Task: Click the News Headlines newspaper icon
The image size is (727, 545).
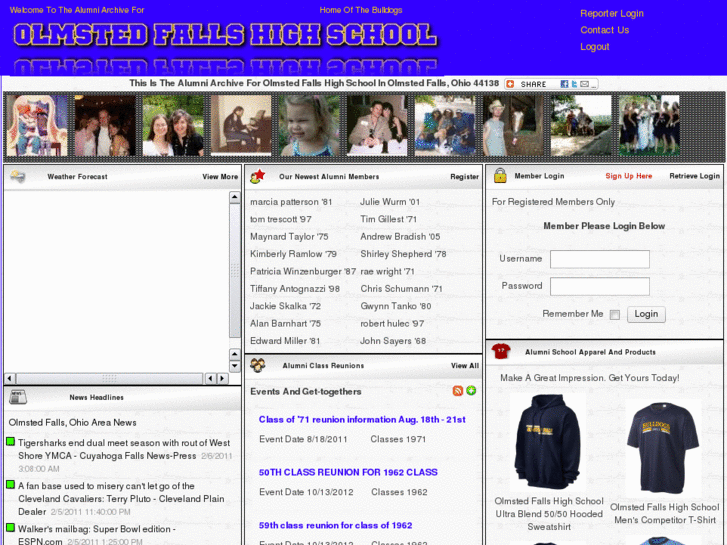Action: pyautogui.click(x=18, y=397)
